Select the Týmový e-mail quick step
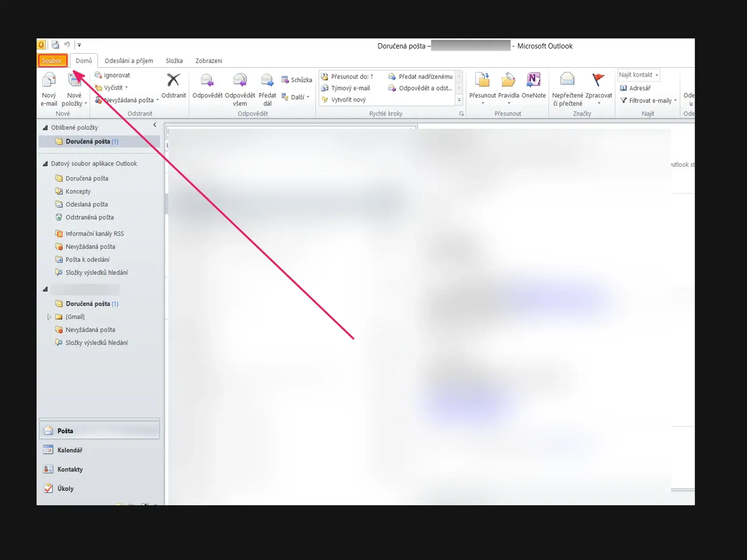The image size is (747, 560). pos(345,88)
